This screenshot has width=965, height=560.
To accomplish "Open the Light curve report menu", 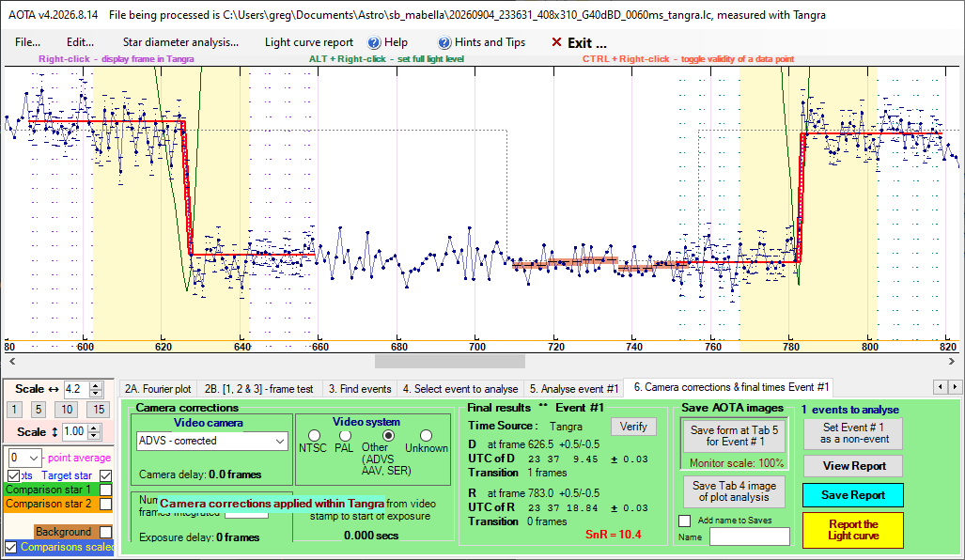I will 309,42.
